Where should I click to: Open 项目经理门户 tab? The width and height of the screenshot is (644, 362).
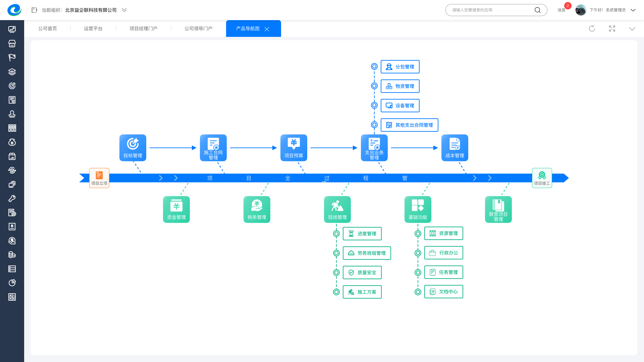click(143, 28)
